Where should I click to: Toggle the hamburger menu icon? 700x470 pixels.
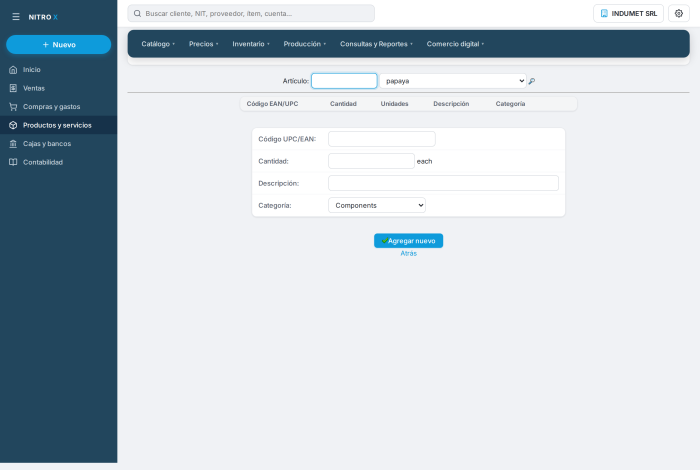[x=16, y=17]
